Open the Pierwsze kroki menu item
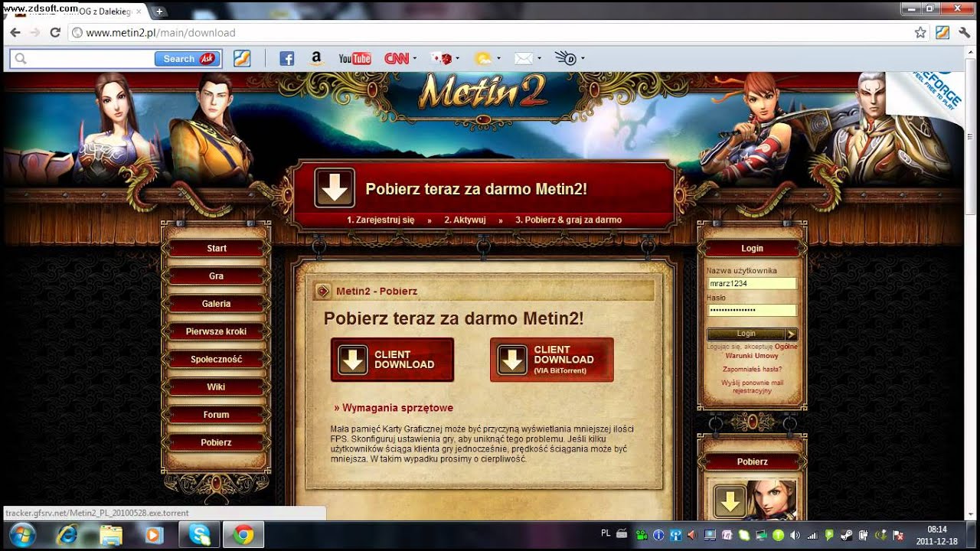This screenshot has width=980, height=551. pos(217,331)
